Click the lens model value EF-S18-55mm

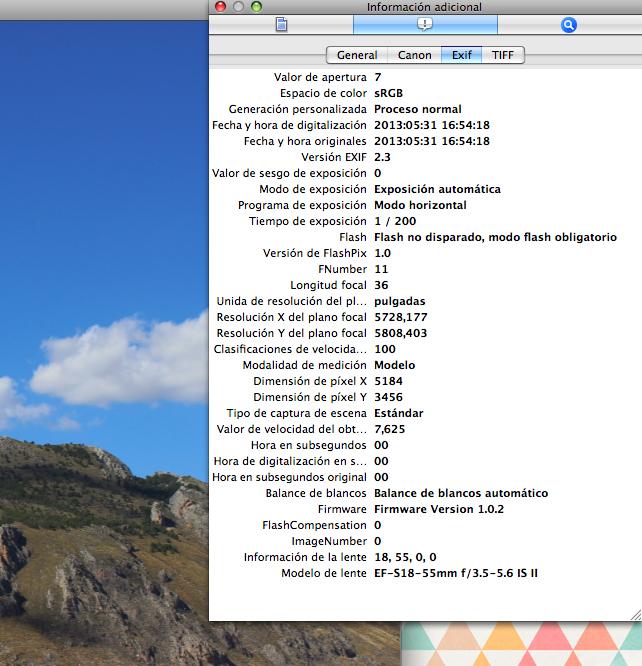(x=455, y=573)
